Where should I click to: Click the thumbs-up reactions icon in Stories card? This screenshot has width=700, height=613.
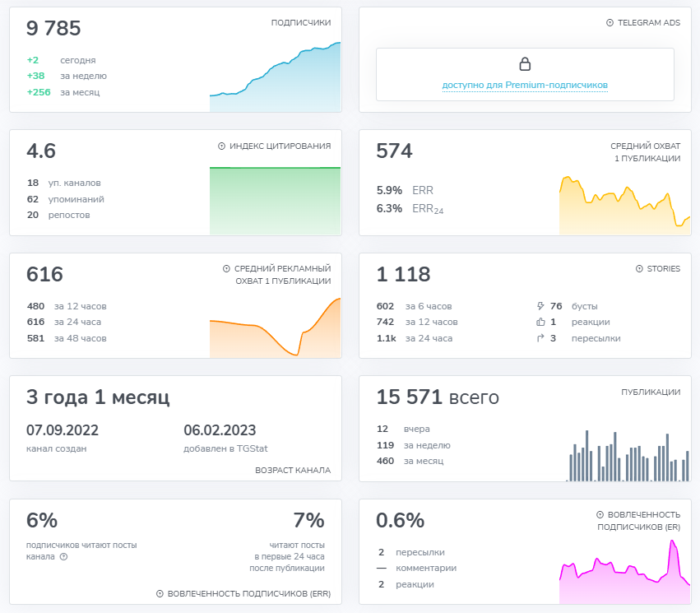(540, 322)
